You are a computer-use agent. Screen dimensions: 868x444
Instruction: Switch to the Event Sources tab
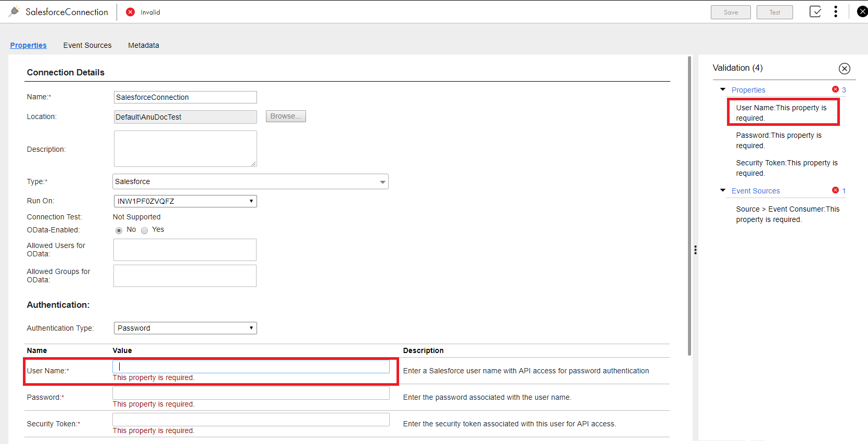tap(87, 45)
